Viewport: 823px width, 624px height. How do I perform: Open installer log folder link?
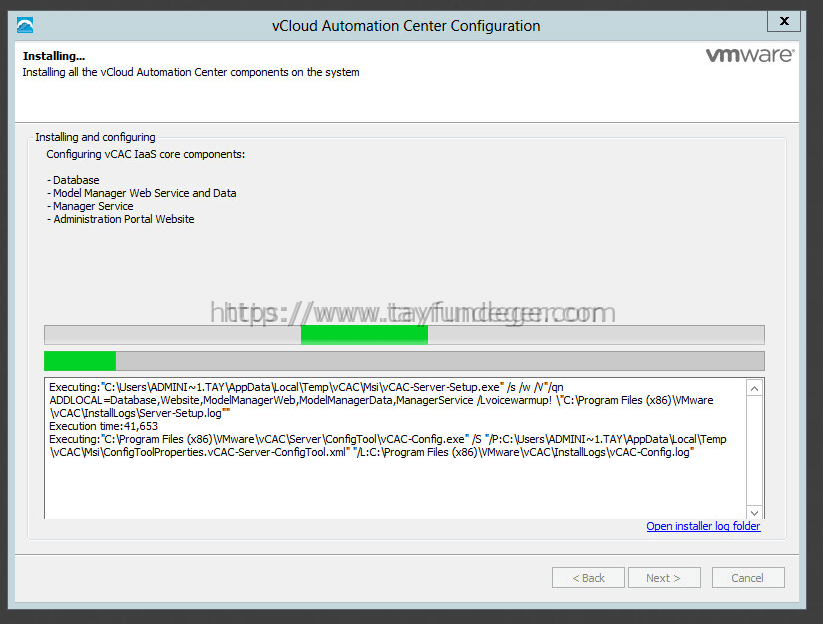[703, 526]
